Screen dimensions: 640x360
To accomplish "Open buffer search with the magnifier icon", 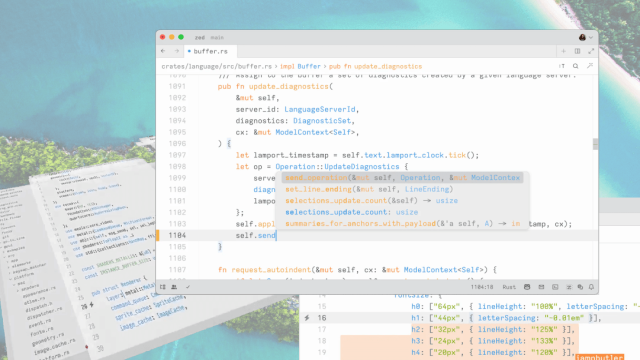I will tap(576, 66).
